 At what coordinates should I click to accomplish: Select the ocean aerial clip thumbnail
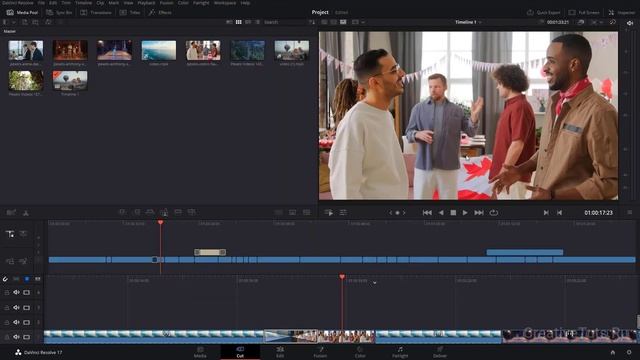pos(159,50)
